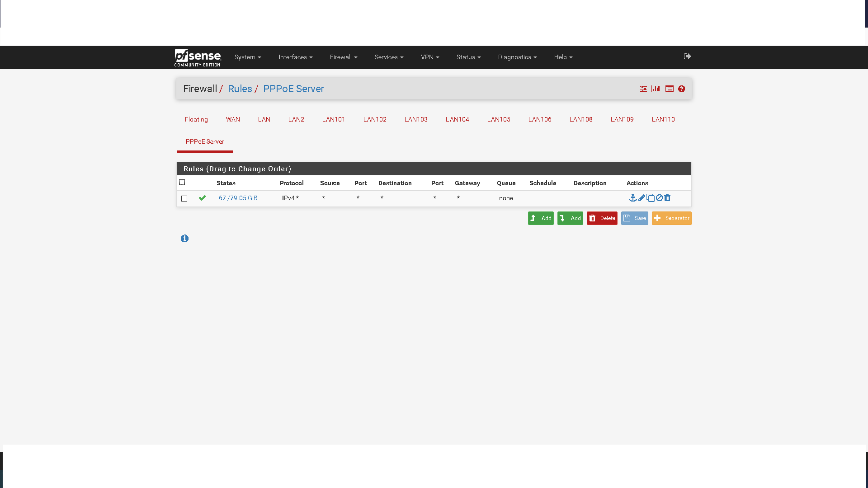
Task: Expand the Status menu
Action: pos(469,57)
